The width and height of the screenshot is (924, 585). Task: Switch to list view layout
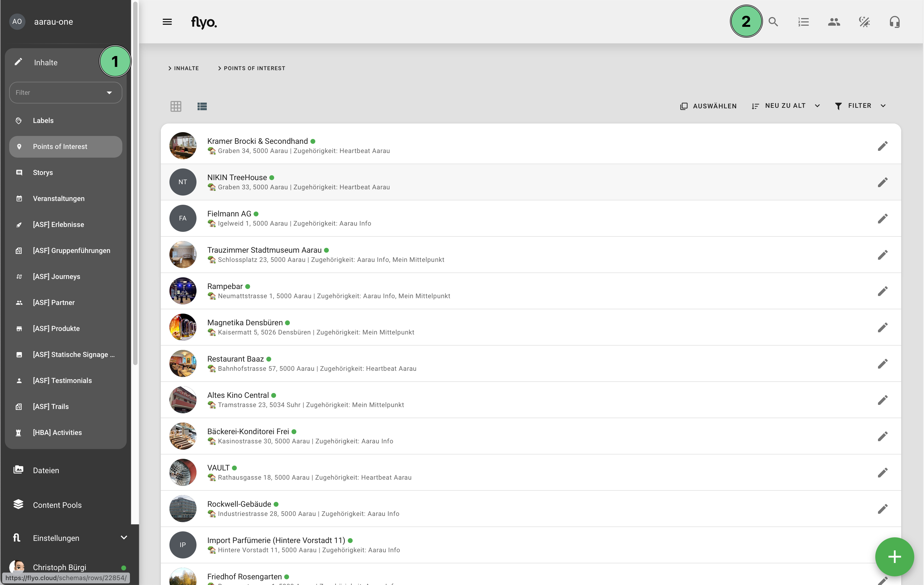coord(202,106)
